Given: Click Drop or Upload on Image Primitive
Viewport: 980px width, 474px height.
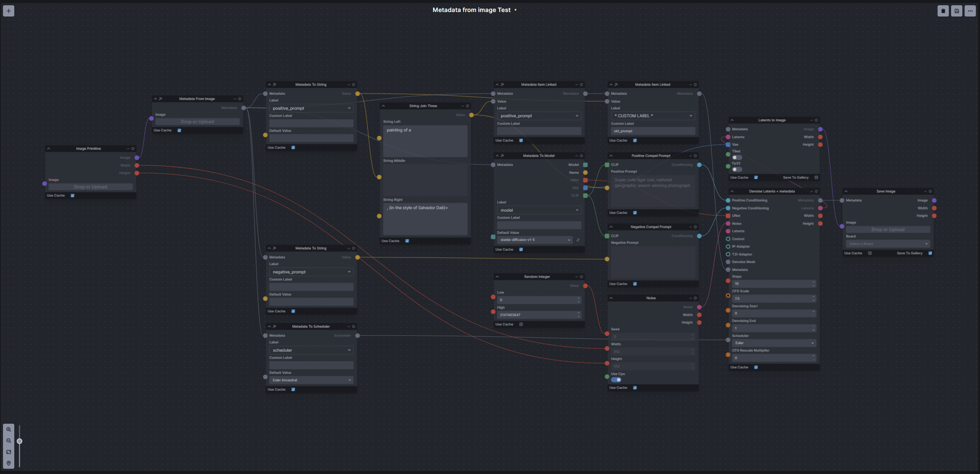Looking at the screenshot, I should click(x=90, y=187).
